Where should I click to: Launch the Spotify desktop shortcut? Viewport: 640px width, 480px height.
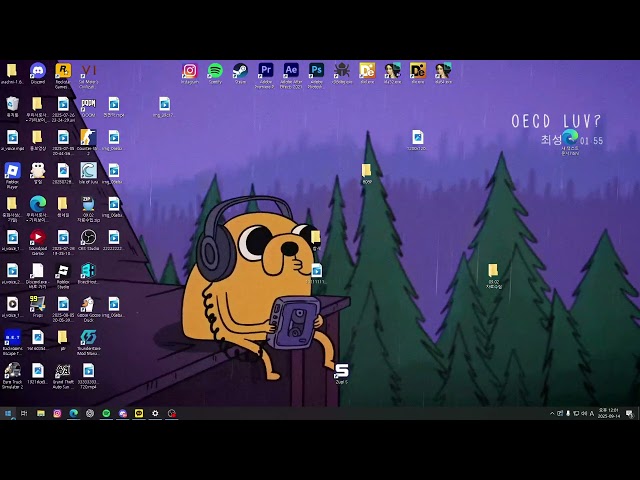215,71
